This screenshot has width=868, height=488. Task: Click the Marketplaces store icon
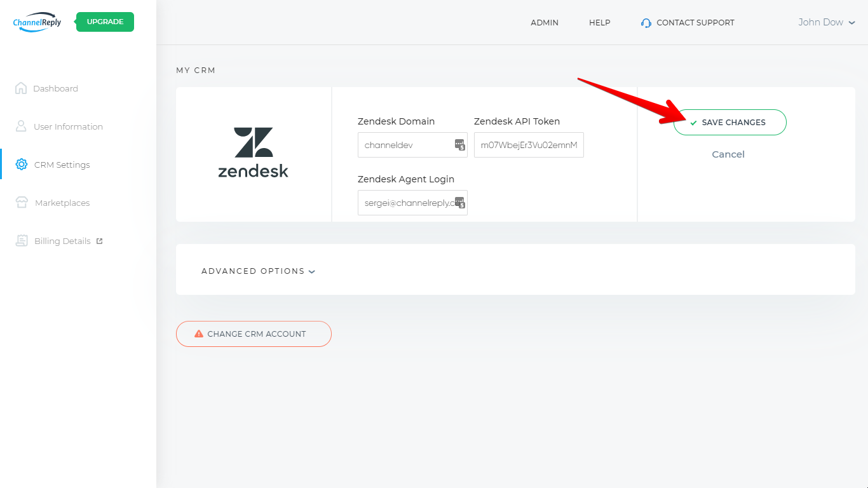[22, 203]
